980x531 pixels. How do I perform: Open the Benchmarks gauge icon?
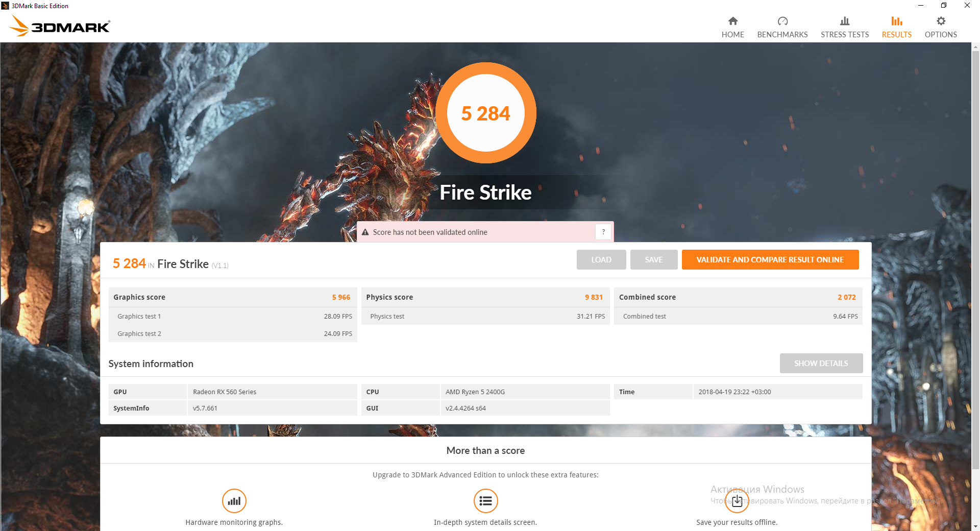[x=782, y=21]
